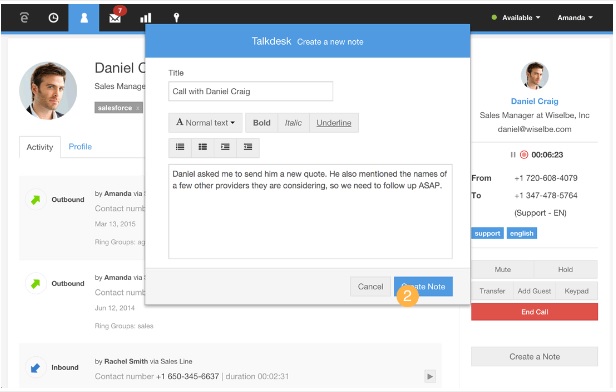Click the pin icon in top bar
616x392 pixels.
(176, 18)
